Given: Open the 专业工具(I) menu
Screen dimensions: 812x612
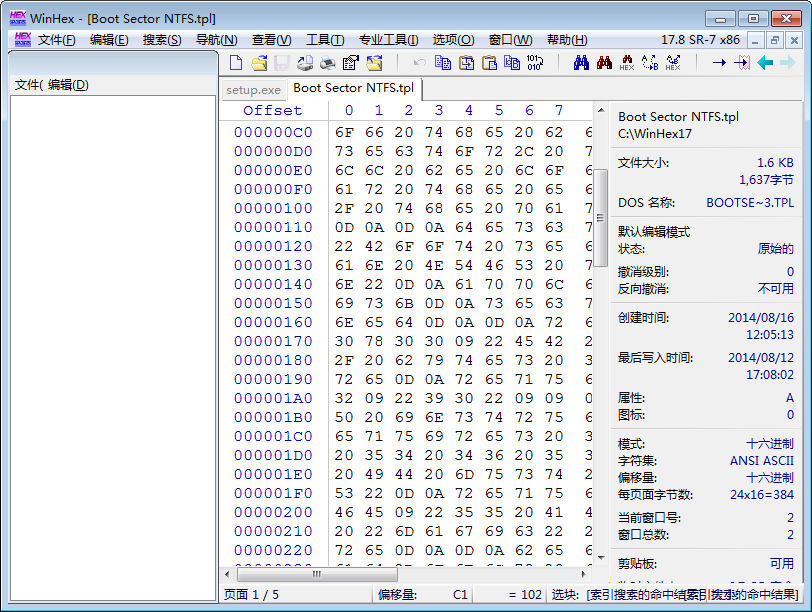Looking at the screenshot, I should point(388,40).
